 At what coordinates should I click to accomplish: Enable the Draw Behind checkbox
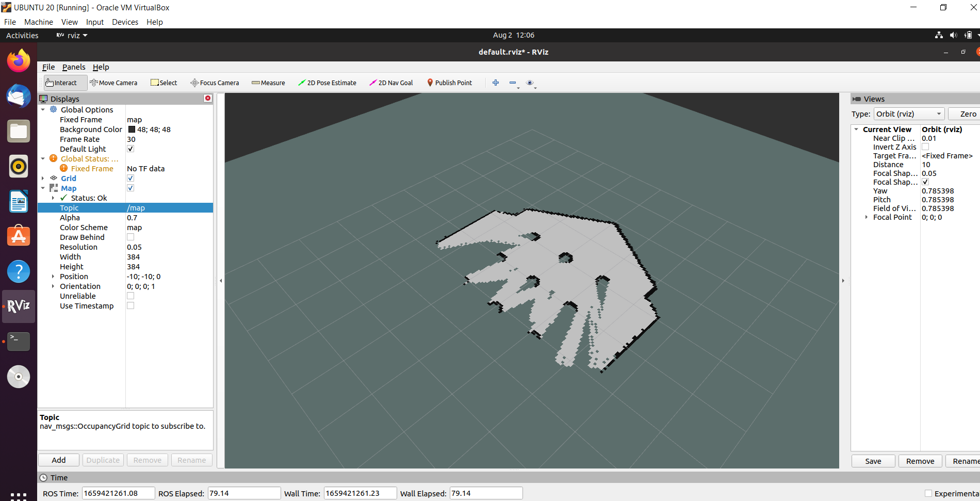[130, 237]
